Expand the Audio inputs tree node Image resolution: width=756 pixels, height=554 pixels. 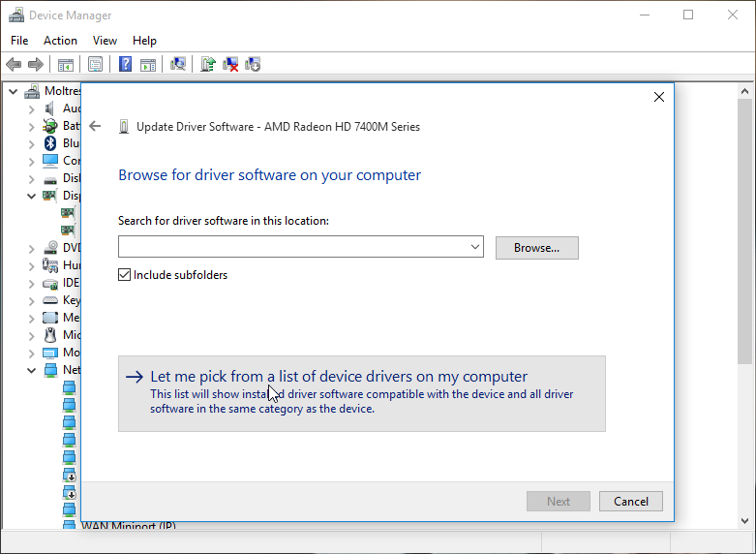pos(31,109)
